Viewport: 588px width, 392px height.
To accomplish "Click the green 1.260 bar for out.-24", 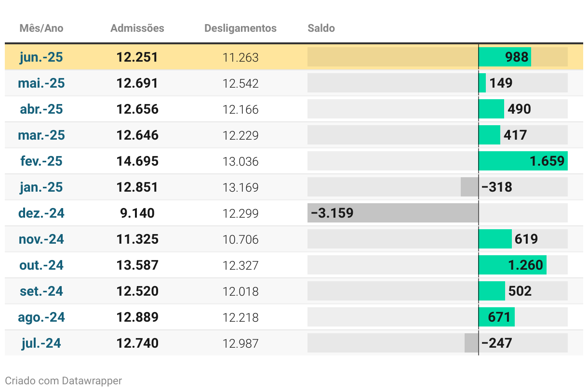I will 512,265.
